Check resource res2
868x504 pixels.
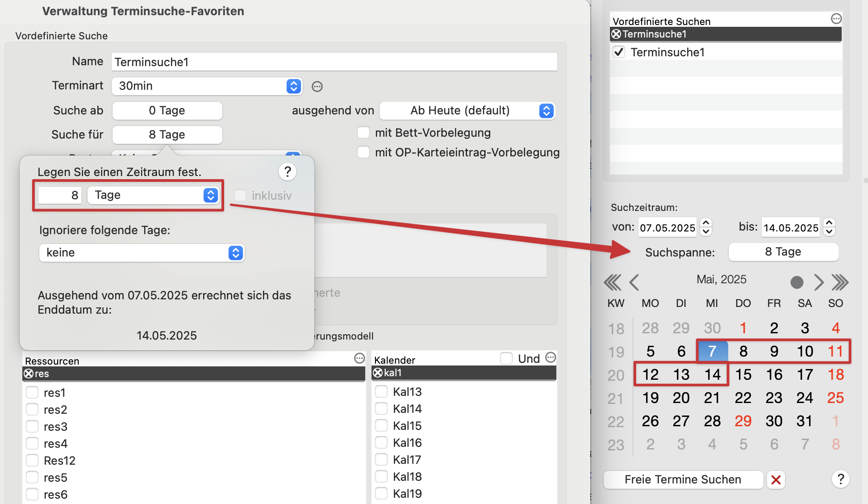(32, 410)
